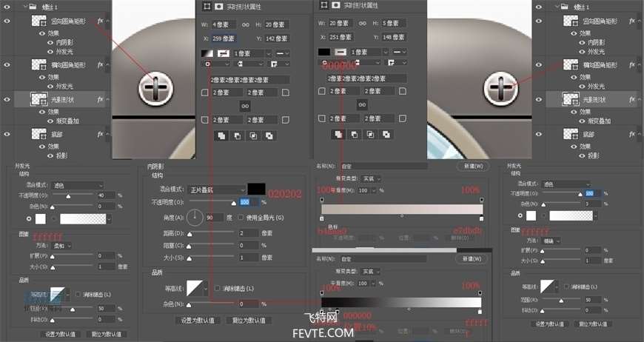Click stroke swatch beside gradient fill in 259像素 panel
644x342 pixels.
[x=223, y=53]
